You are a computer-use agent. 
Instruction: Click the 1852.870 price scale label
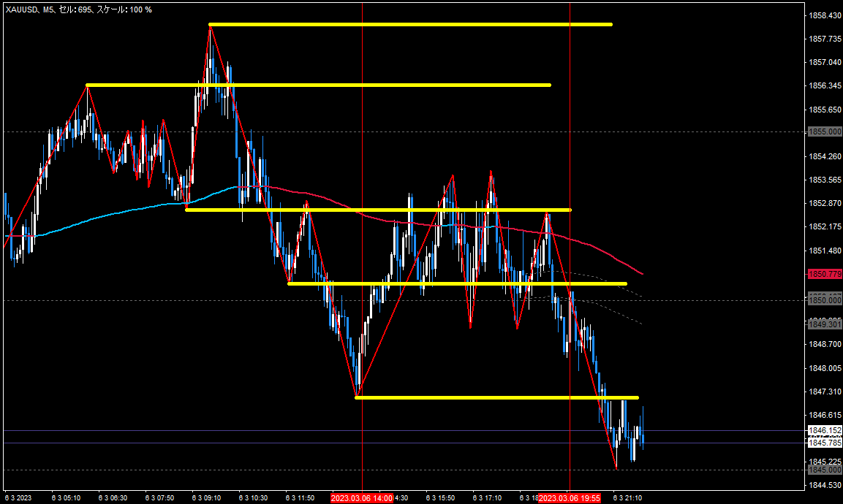(825, 203)
